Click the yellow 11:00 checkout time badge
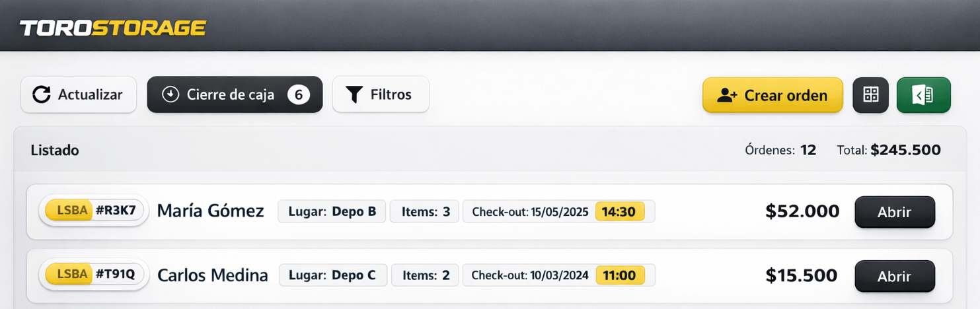The image size is (980, 309). (619, 275)
